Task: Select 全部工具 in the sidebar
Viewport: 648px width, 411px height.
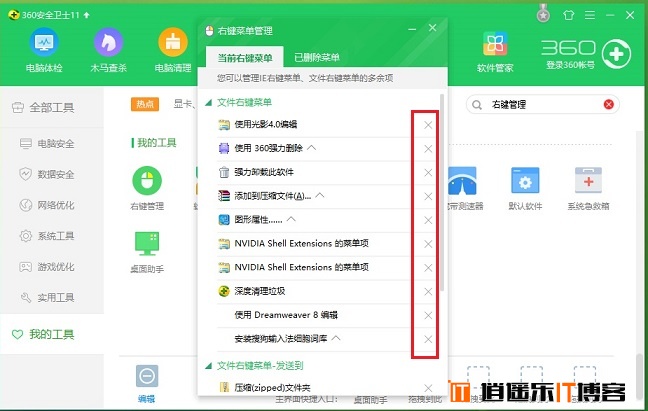Action: point(52,107)
